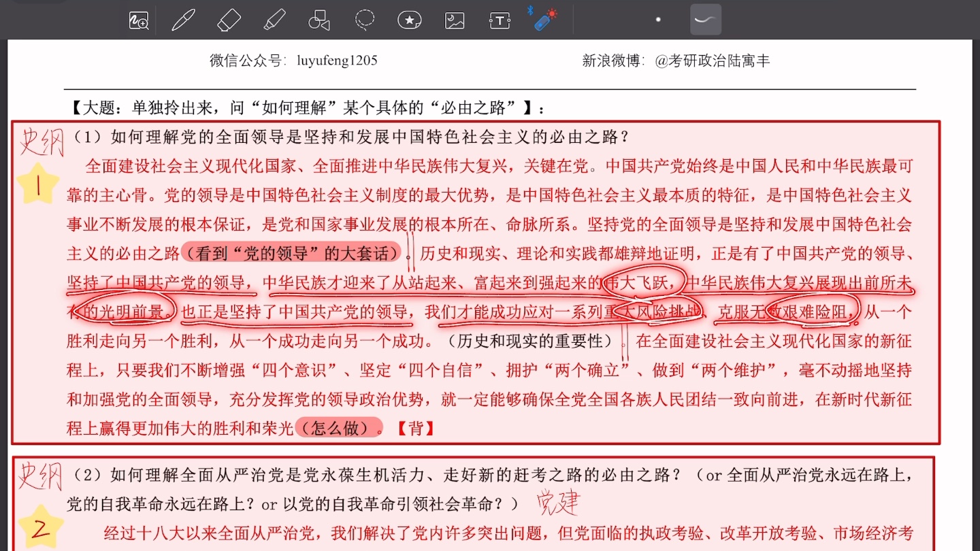Screen dimensions: 980x551
Task: Select the Text box tool
Action: point(500,21)
